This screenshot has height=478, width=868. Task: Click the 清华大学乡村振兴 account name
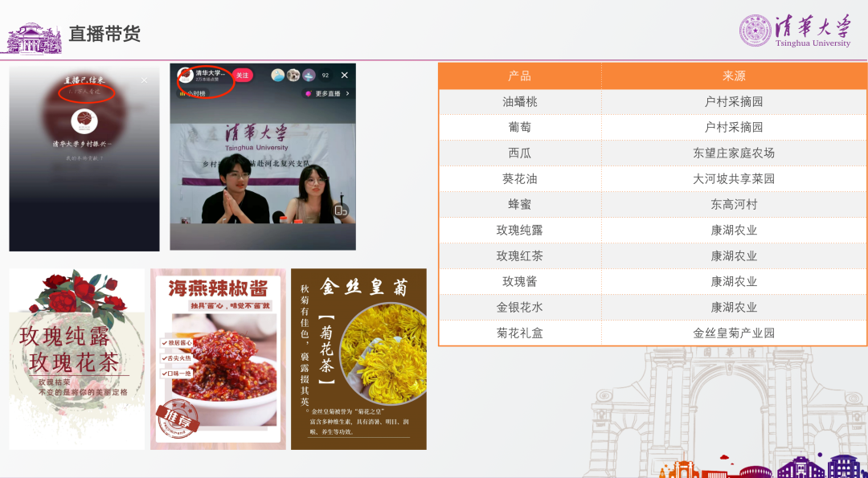click(x=83, y=144)
